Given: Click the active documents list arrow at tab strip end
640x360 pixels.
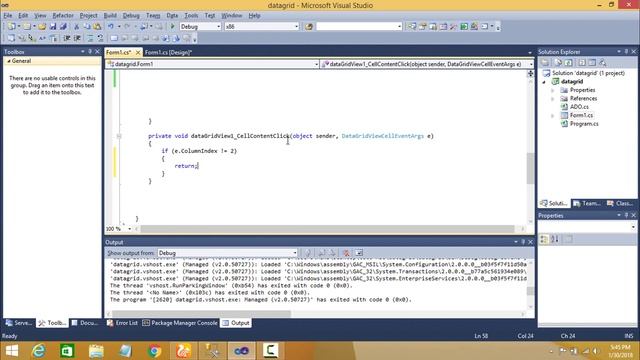Looking at the screenshot, I should tap(530, 52).
